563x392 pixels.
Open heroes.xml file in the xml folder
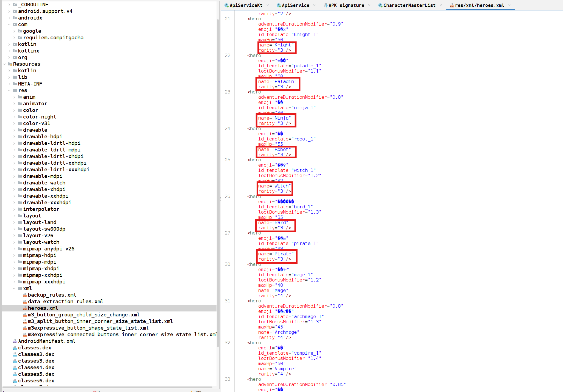pos(43,308)
